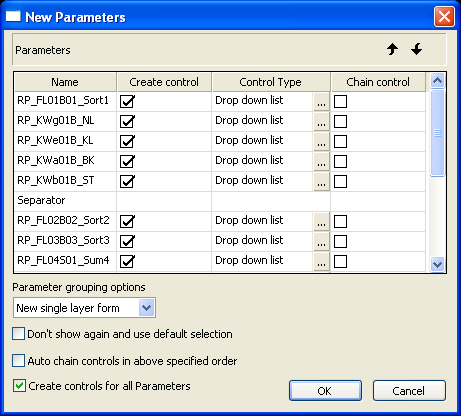Uncheck Create control for RP_KWe01B_KL
461x416 pixels.
pos(127,141)
